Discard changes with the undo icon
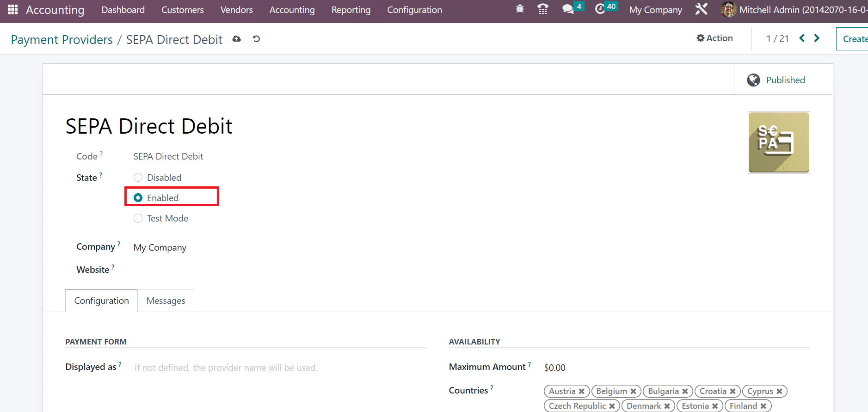The image size is (868, 412). point(257,39)
